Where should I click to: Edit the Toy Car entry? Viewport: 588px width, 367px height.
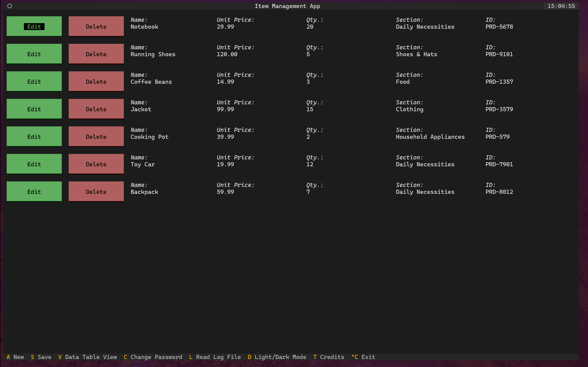pos(34,164)
